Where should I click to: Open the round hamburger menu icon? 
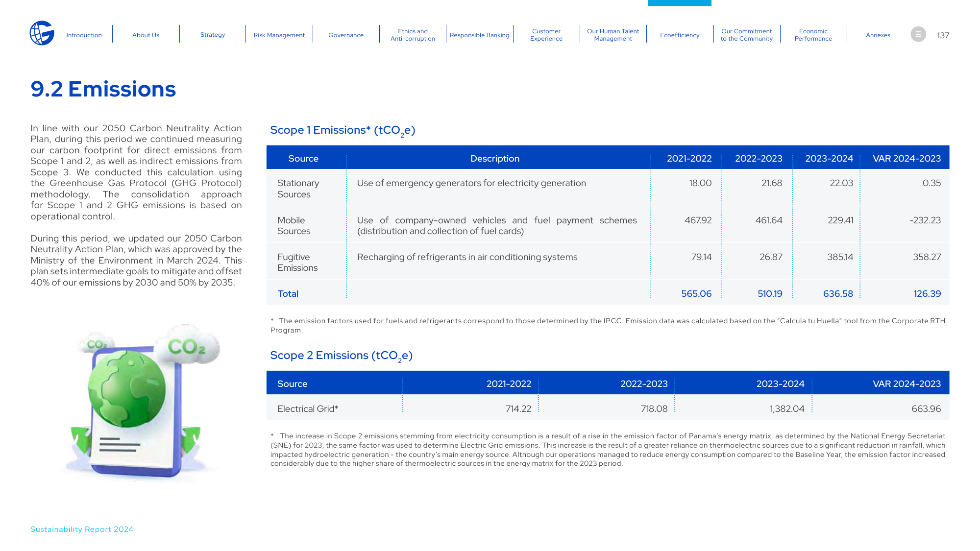tap(918, 34)
